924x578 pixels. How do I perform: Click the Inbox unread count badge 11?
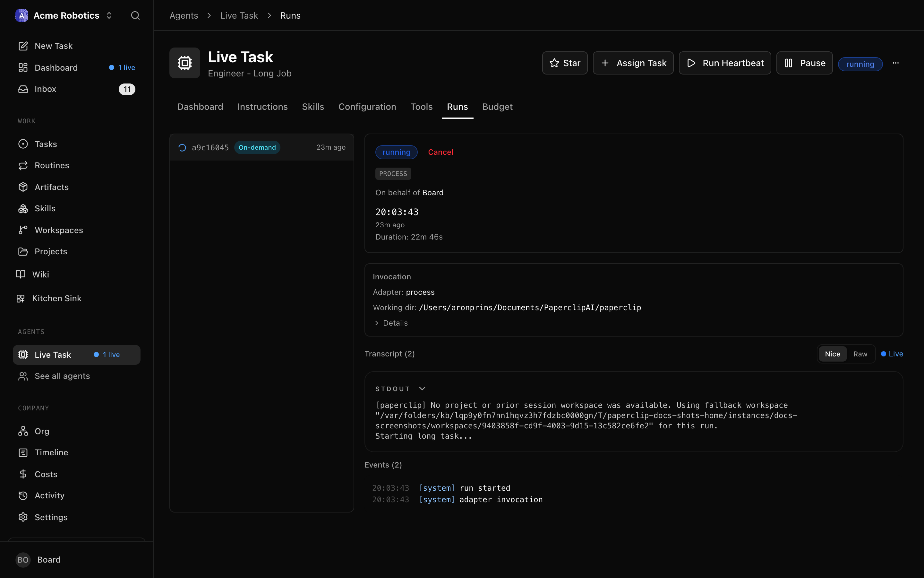(127, 89)
